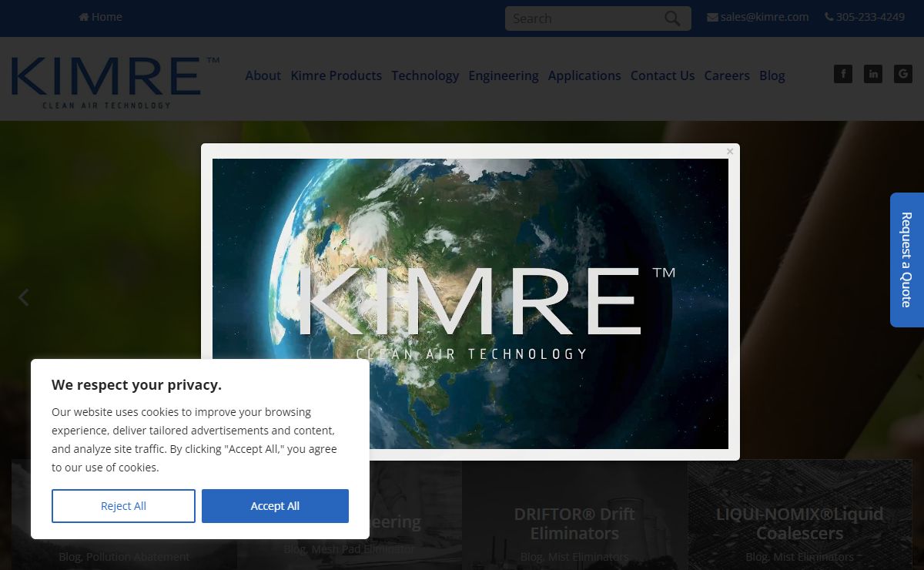924x570 pixels.
Task: Open the Request a Quote tab
Action: tap(907, 260)
